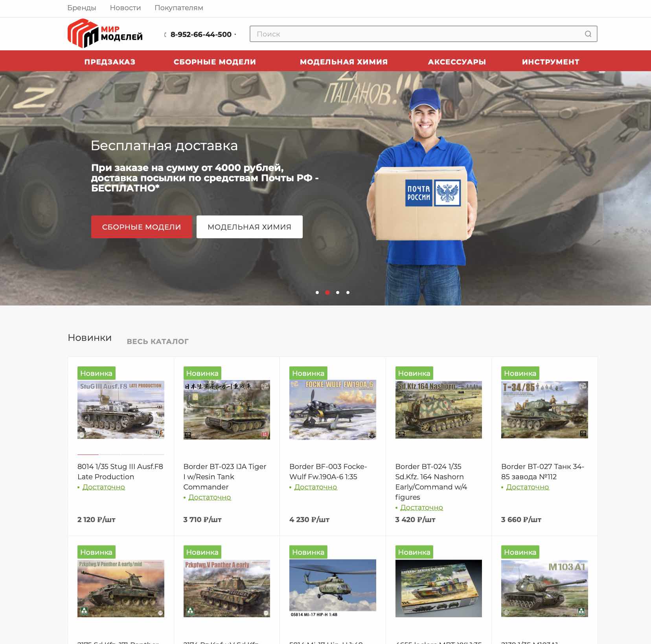Open the Focke-Wulf FW190A-6 box image

coord(333,410)
